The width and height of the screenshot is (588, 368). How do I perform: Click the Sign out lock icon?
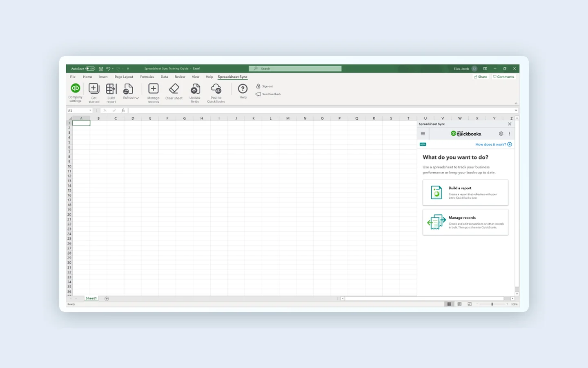tap(258, 86)
